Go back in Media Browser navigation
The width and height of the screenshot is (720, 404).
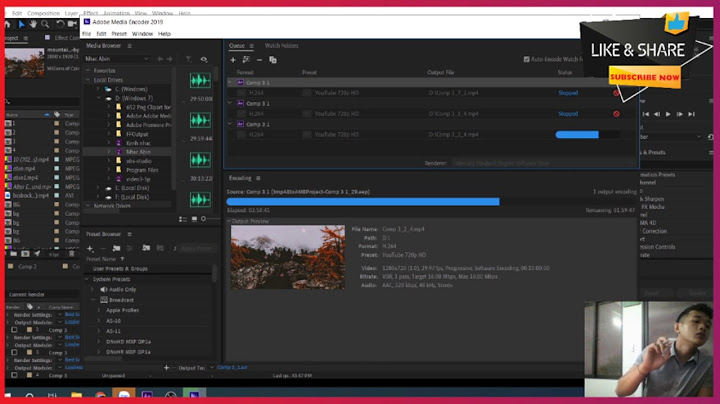click(160, 59)
